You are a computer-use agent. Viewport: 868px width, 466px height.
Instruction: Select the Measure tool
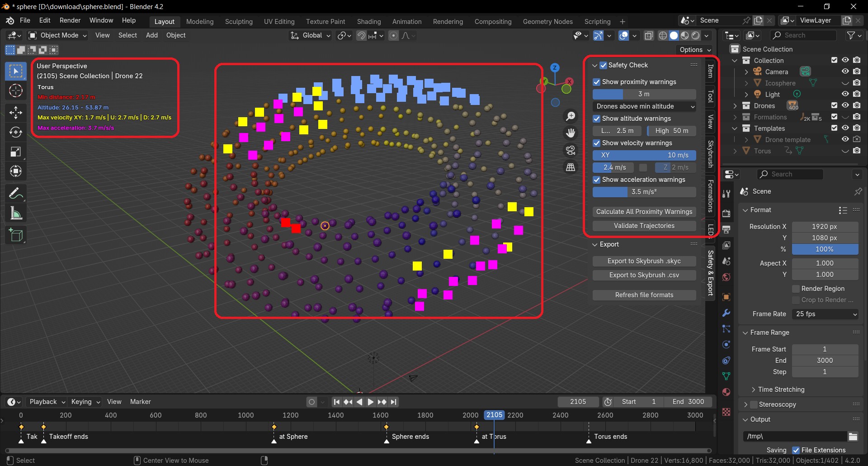click(x=16, y=213)
